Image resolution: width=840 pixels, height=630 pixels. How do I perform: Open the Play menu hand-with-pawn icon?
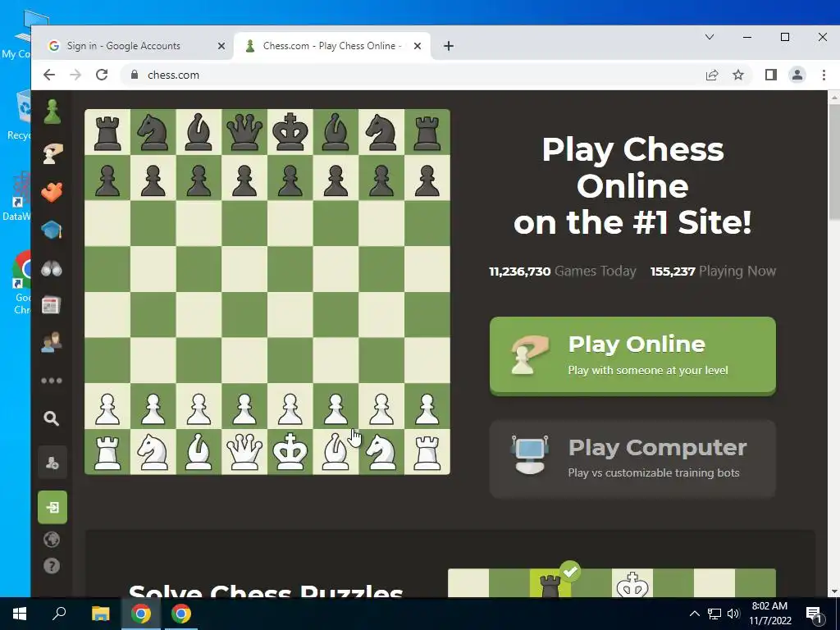pyautogui.click(x=52, y=153)
